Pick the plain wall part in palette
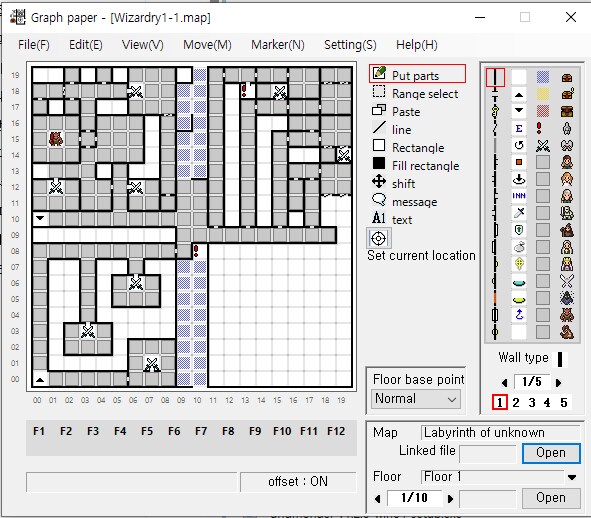The image size is (591, 518). coord(495,77)
